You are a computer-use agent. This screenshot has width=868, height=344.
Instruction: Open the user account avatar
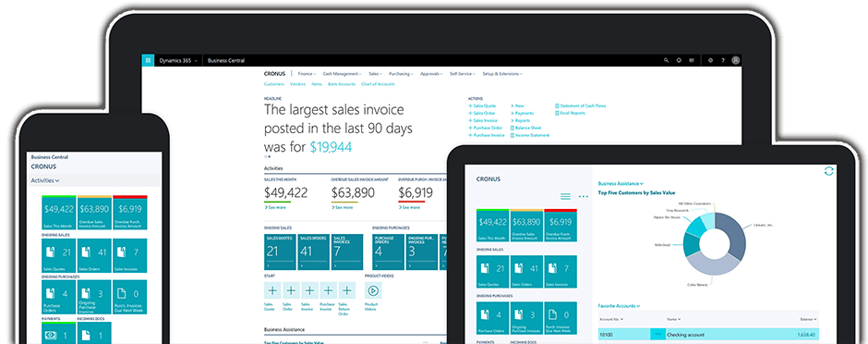[735, 60]
